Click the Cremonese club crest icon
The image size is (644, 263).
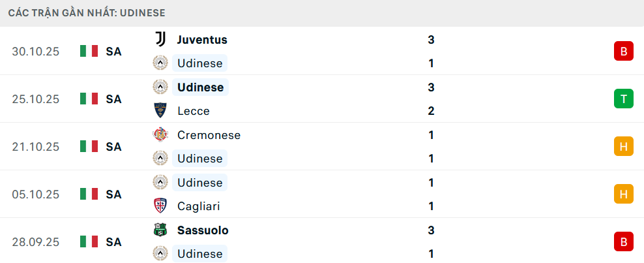160,135
